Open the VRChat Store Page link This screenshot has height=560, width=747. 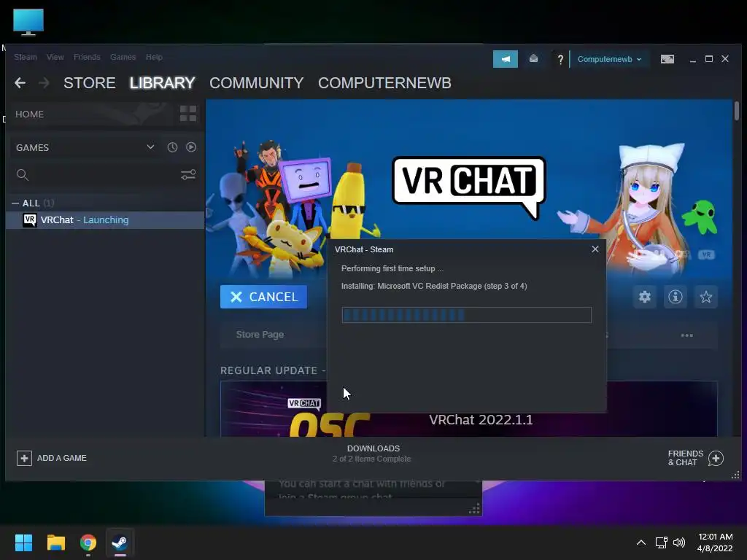[x=260, y=334]
